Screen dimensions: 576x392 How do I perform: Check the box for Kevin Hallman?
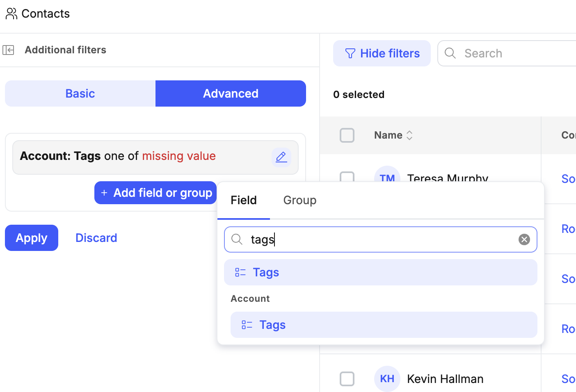(347, 378)
